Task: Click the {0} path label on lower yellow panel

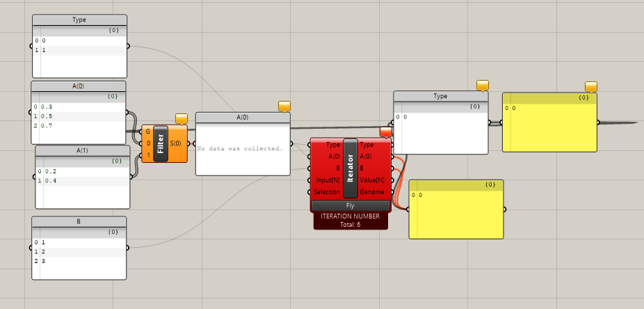Action: click(490, 185)
